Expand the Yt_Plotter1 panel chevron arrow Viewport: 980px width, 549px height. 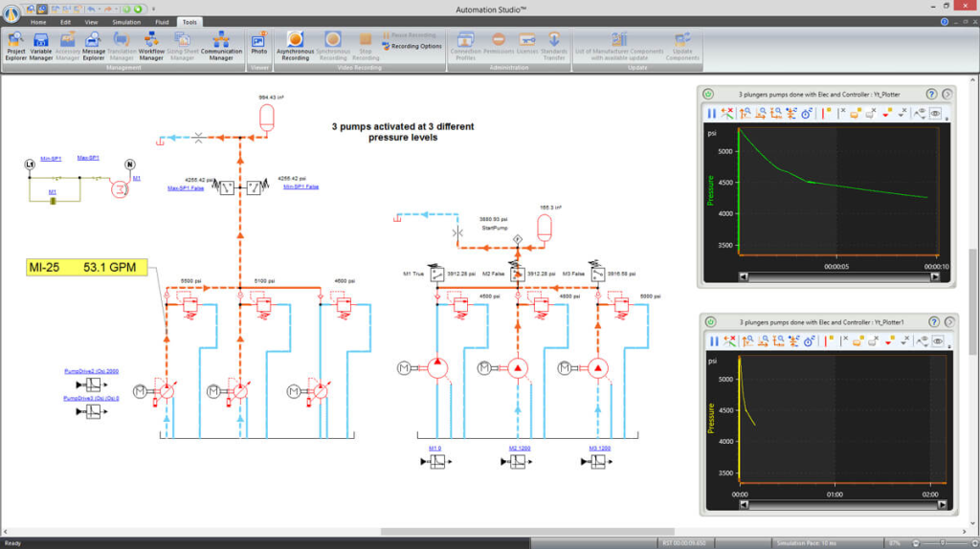949,321
